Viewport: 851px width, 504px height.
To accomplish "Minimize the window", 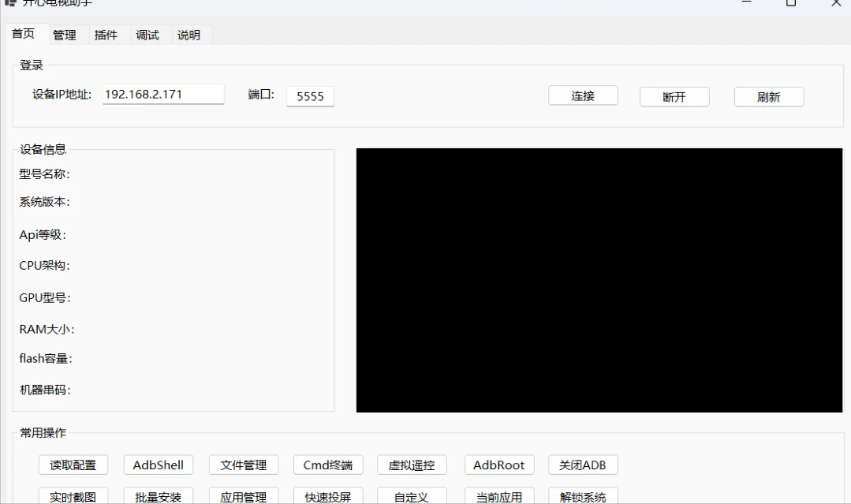I will 746,2.
